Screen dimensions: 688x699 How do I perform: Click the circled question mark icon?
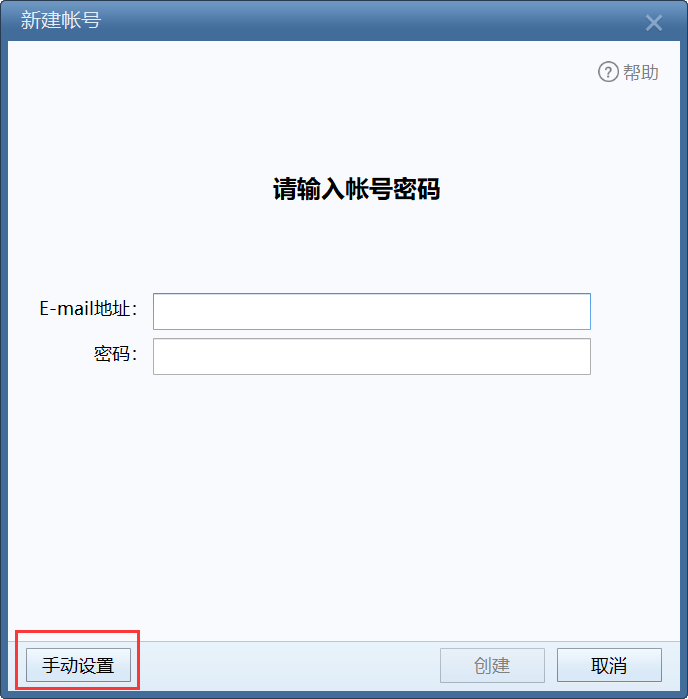point(608,72)
